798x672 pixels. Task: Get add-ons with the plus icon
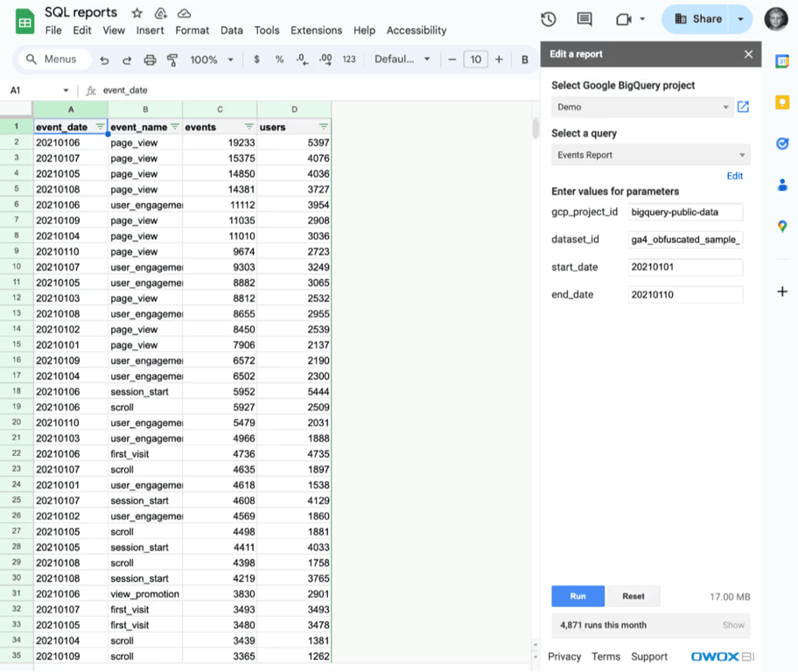pyautogui.click(x=782, y=291)
